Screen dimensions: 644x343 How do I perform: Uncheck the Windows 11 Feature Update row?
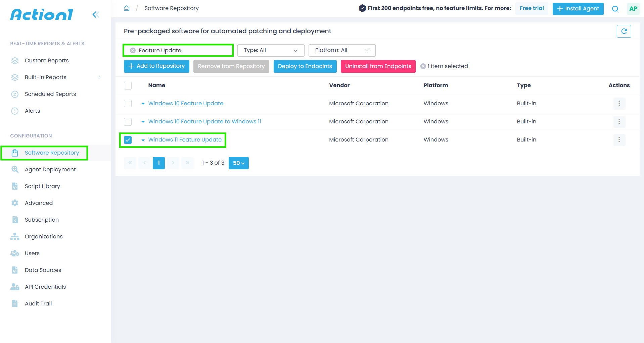(x=128, y=140)
